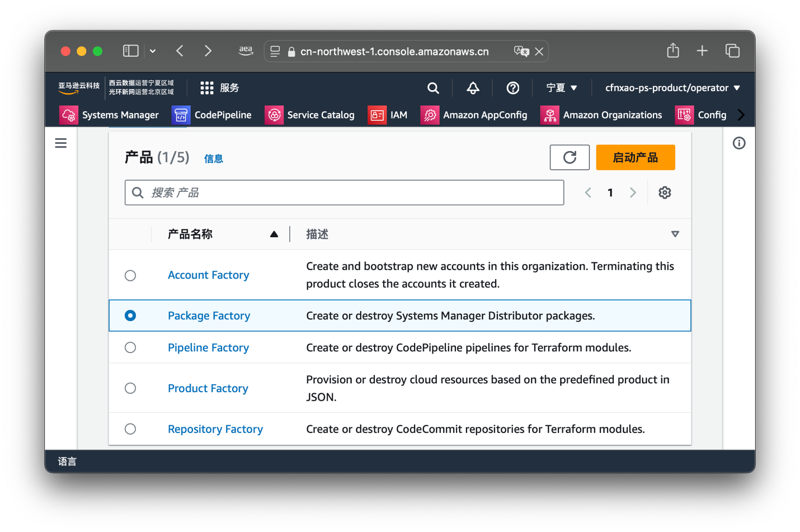Open the services grid menu icon
Image resolution: width=800 pixels, height=532 pixels.
207,88
